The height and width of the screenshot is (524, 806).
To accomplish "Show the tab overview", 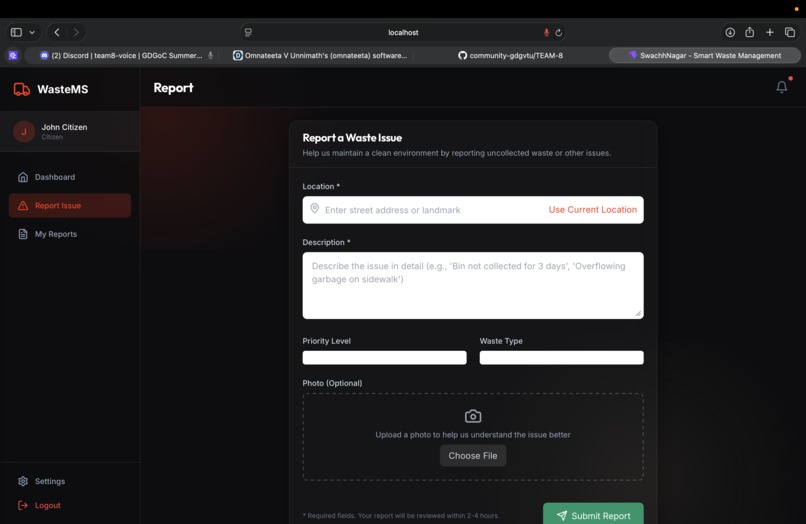I will coord(790,32).
